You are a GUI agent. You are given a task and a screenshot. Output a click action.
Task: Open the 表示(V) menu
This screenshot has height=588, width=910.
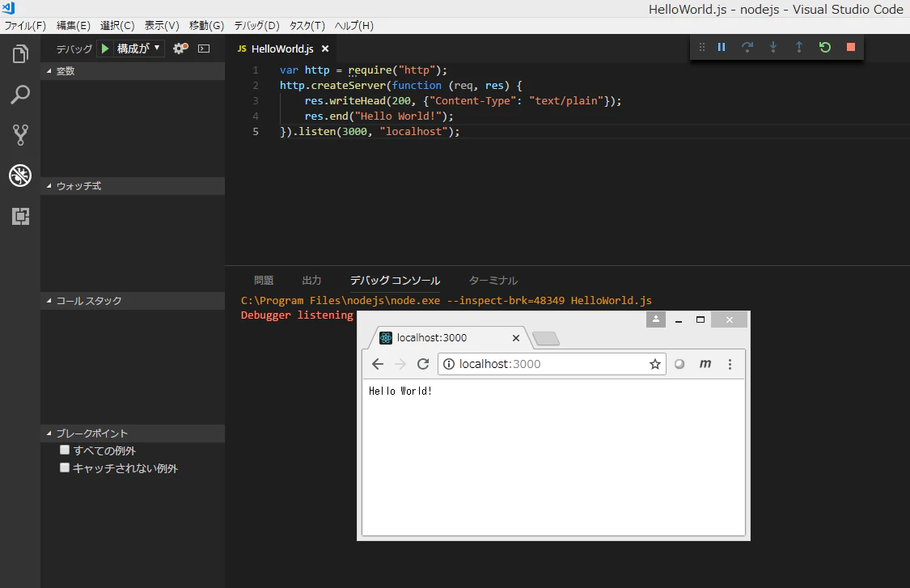[161, 26]
